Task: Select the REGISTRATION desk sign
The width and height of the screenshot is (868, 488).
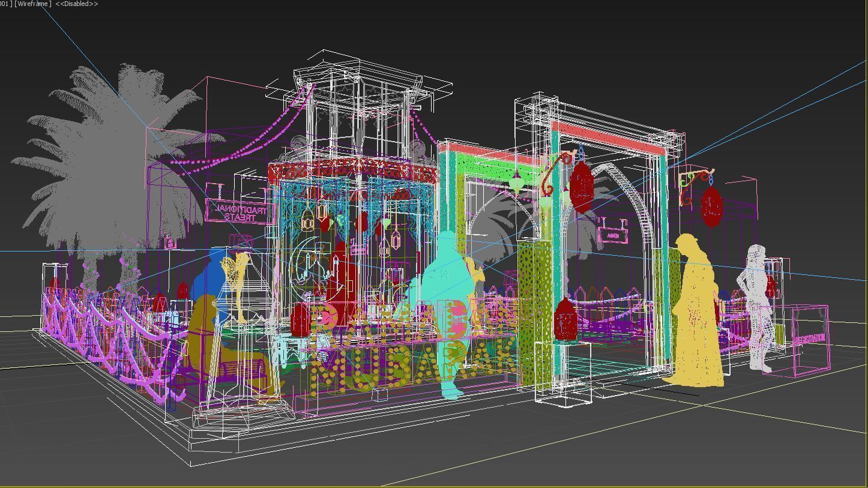Action: 810,338
